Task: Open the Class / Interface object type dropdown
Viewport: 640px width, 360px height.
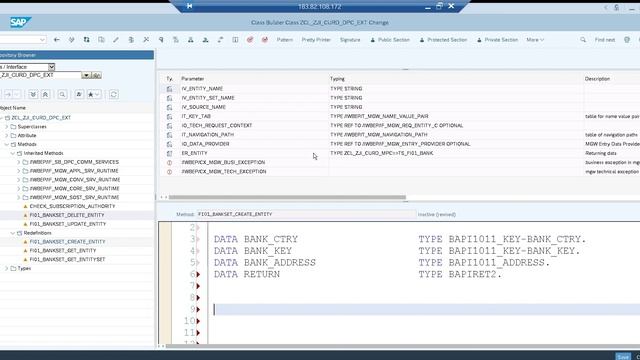Action: [51, 67]
